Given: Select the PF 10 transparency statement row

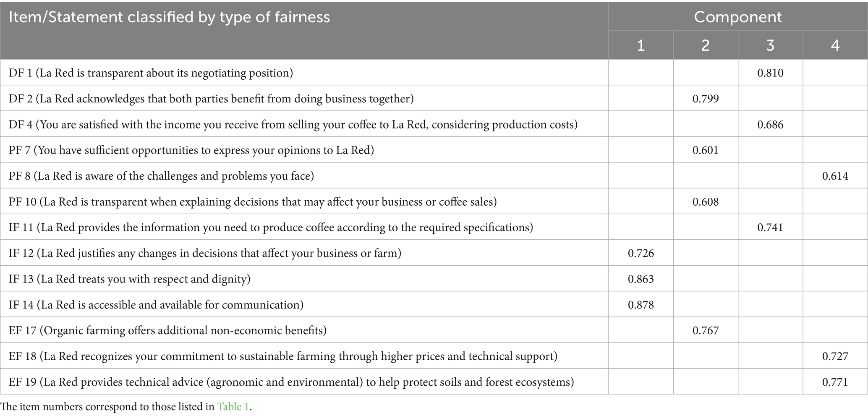Looking at the screenshot, I should tap(253, 202).
